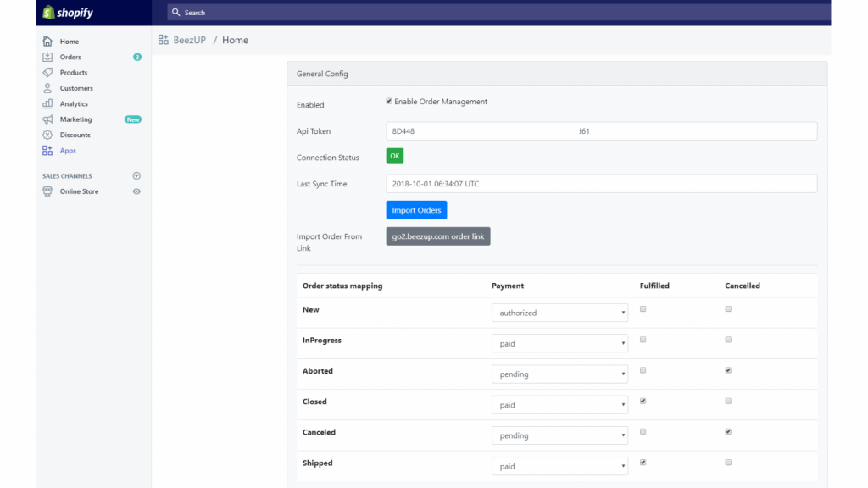This screenshot has width=868, height=488.
Task: Click the Analytics bar chart icon
Action: [x=47, y=103]
